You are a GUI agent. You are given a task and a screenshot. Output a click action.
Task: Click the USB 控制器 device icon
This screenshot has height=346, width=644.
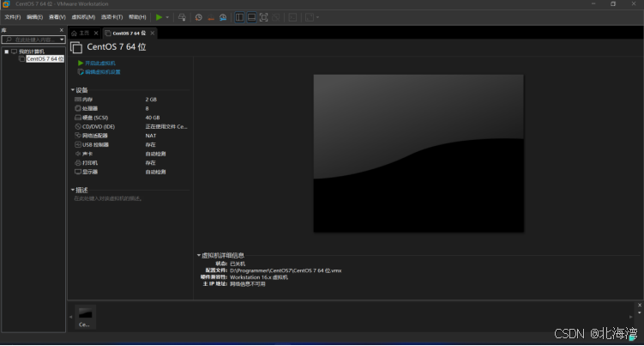point(78,145)
